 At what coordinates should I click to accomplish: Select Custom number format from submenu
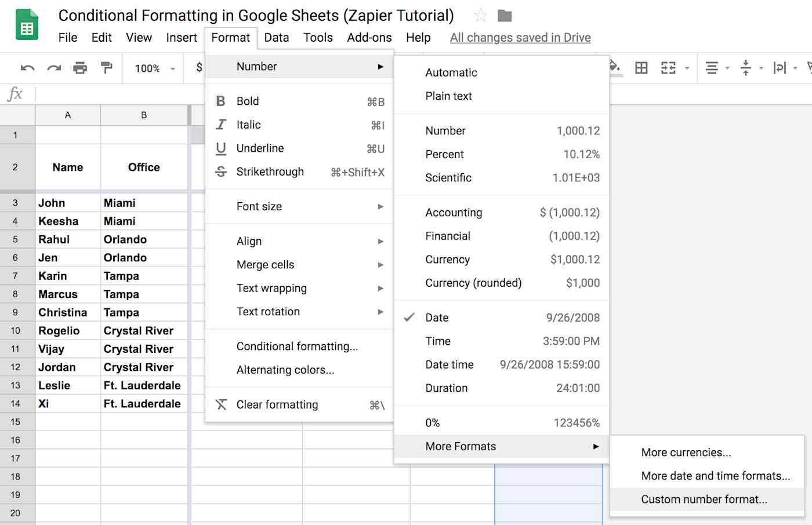(704, 499)
